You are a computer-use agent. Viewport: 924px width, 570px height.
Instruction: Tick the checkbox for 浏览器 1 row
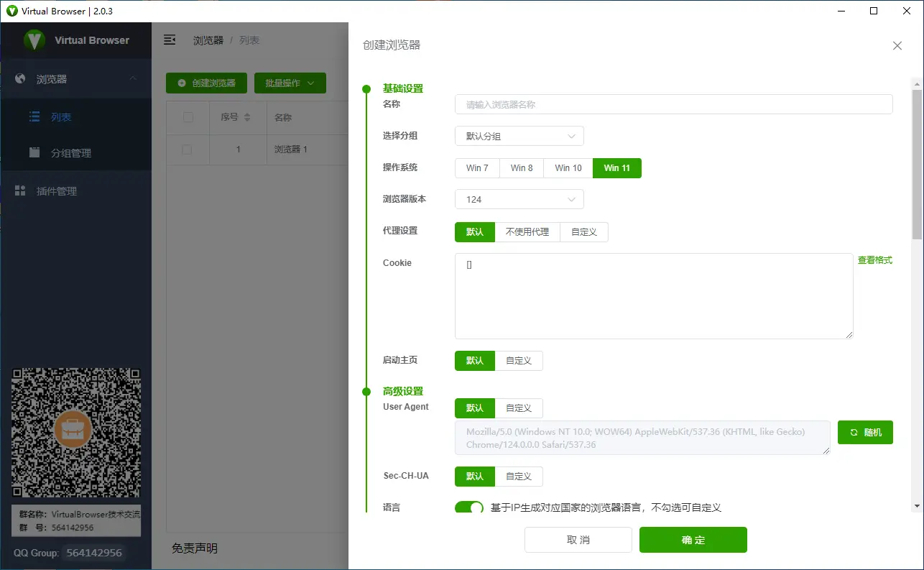[x=187, y=150]
